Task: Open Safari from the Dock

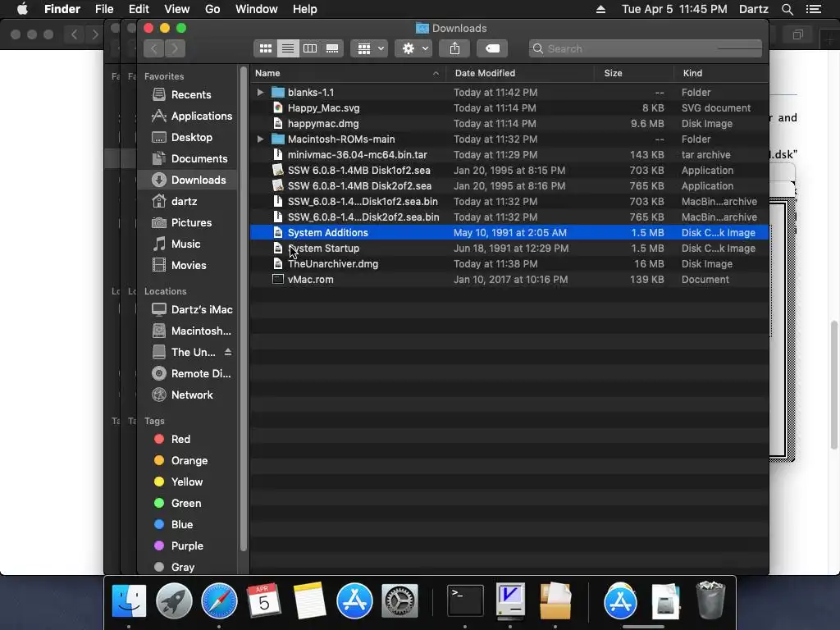Action: coord(219,601)
